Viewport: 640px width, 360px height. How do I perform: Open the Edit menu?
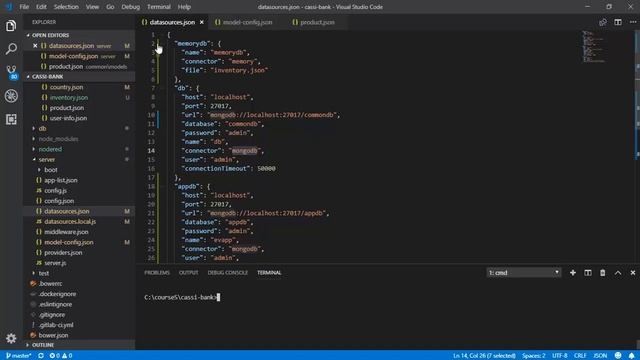coord(41,7)
